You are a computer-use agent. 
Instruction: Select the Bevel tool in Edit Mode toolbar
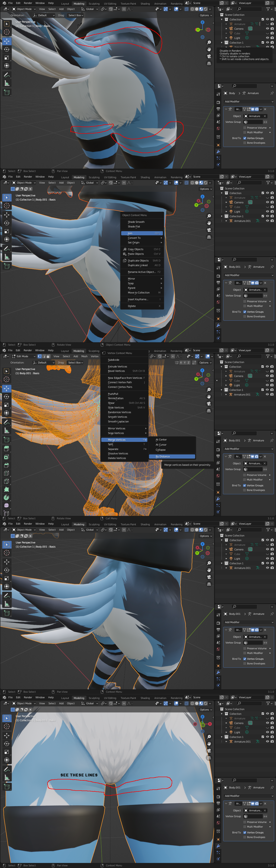6,465
